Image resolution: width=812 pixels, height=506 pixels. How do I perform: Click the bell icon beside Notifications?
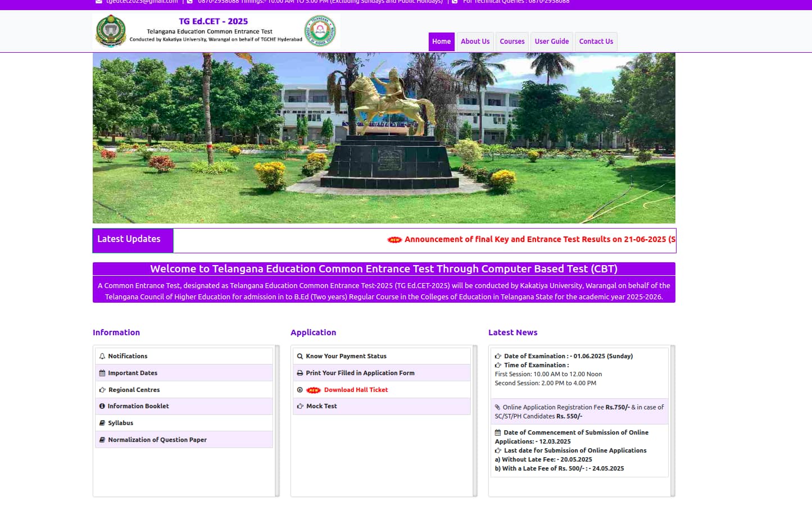[102, 356]
